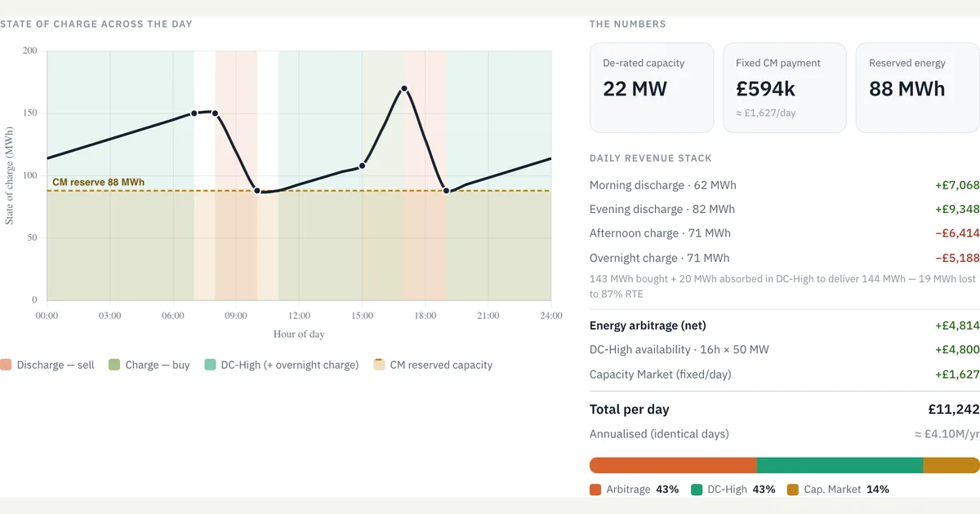Click the Discharge — sell legend swatch

(x=5, y=365)
